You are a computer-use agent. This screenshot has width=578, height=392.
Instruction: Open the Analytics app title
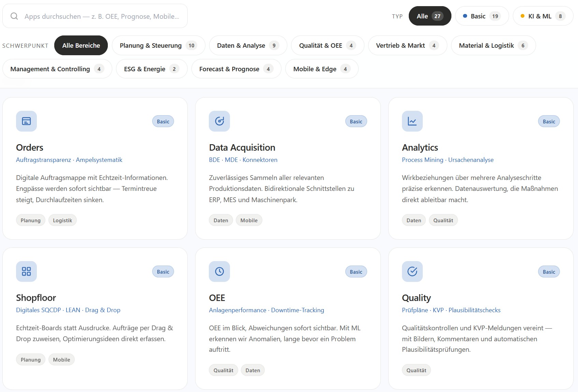[420, 148]
